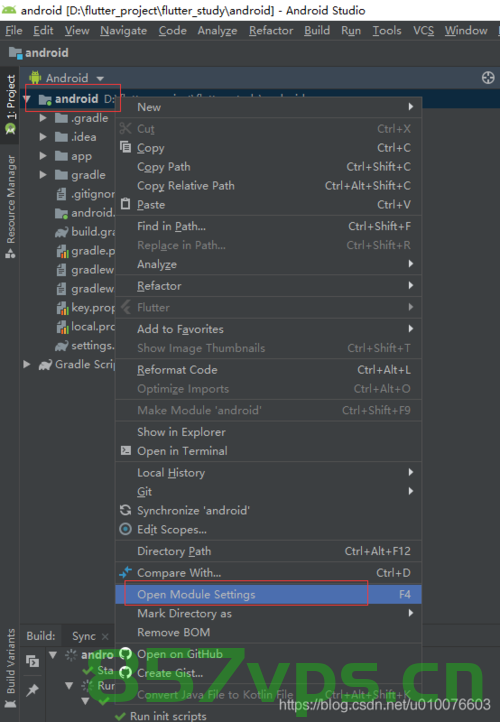Choose Find in Path...
500x722 pixels.
pyautogui.click(x=268, y=226)
